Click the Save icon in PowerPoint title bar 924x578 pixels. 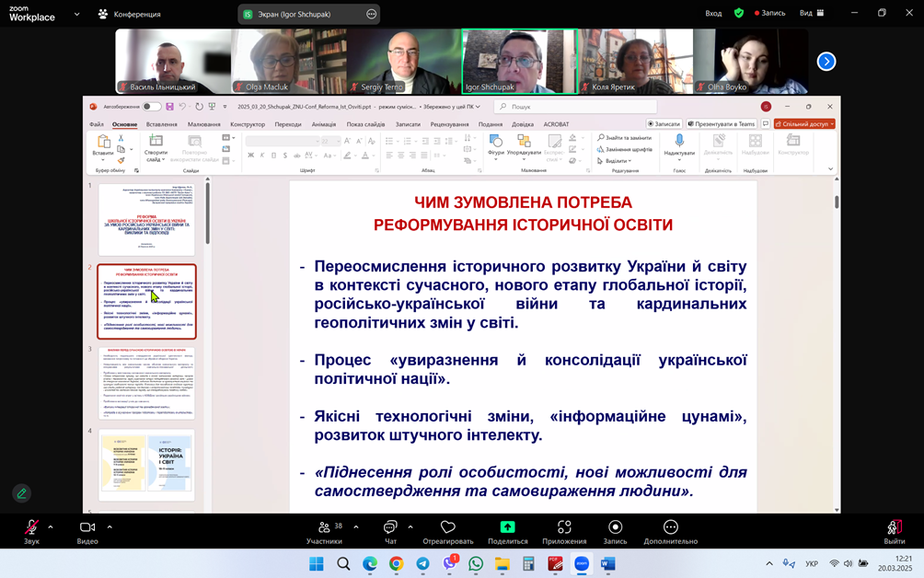click(x=169, y=107)
